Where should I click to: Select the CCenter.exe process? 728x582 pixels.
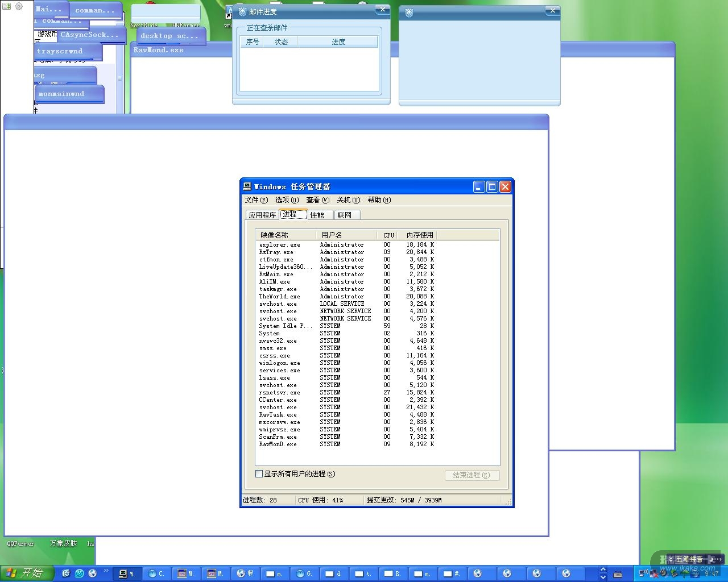[347, 400]
